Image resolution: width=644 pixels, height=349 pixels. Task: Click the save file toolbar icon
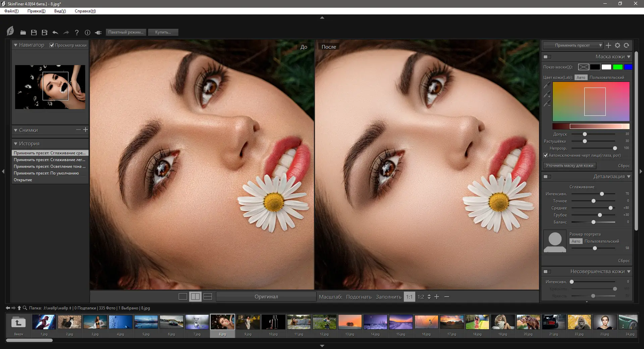pos(34,33)
